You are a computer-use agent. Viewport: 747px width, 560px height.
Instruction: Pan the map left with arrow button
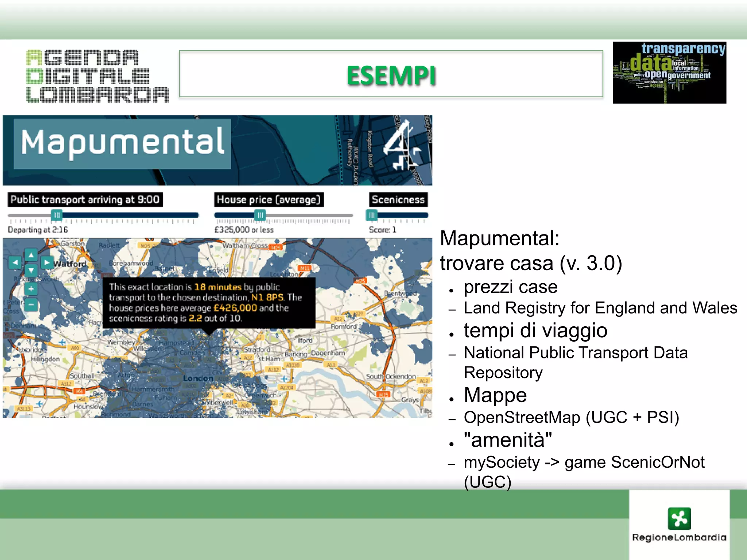point(15,262)
